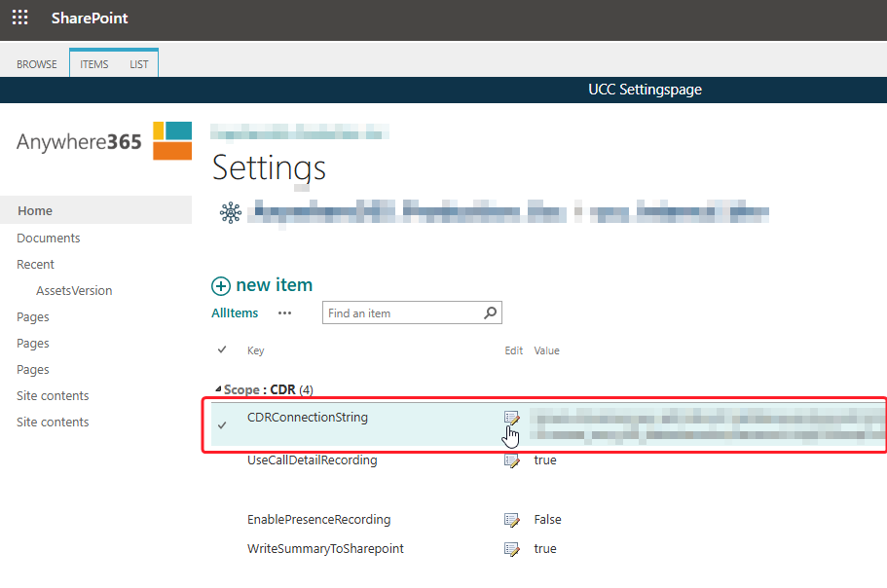Toggle the select-all checkmark in list header
887x588 pixels.
(x=222, y=349)
